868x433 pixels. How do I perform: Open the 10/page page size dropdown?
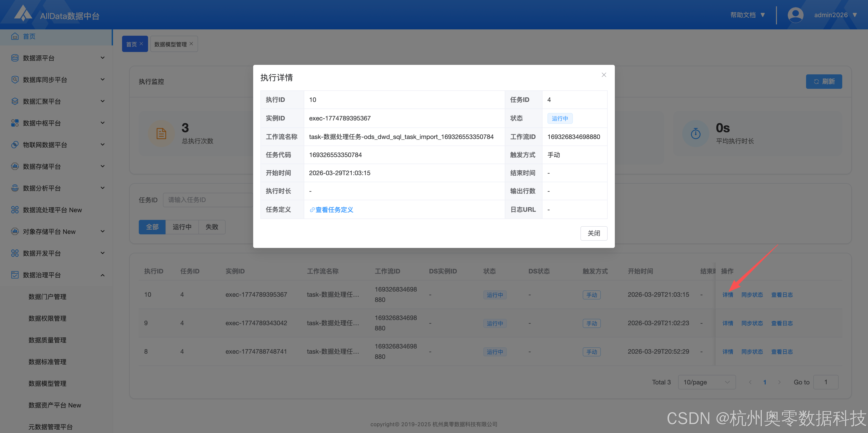(x=707, y=382)
